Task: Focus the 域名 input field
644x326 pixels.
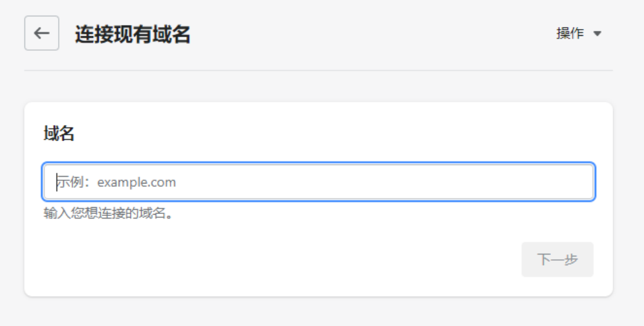Action: [x=318, y=182]
